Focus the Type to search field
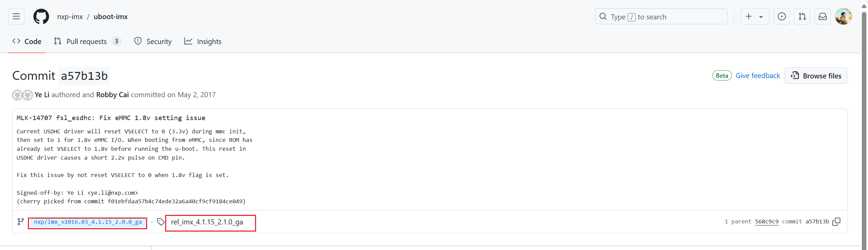This screenshot has width=868, height=250. (x=661, y=17)
